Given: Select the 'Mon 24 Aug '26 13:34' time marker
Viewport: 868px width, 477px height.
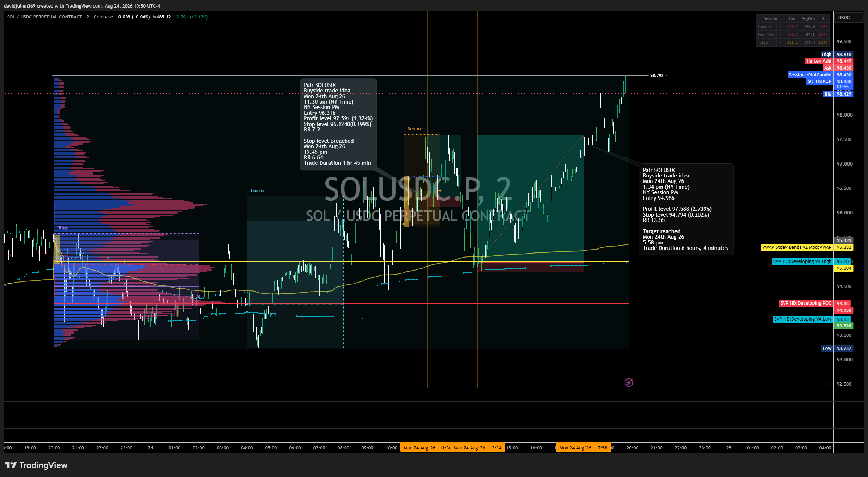Looking at the screenshot, I should [x=477, y=448].
